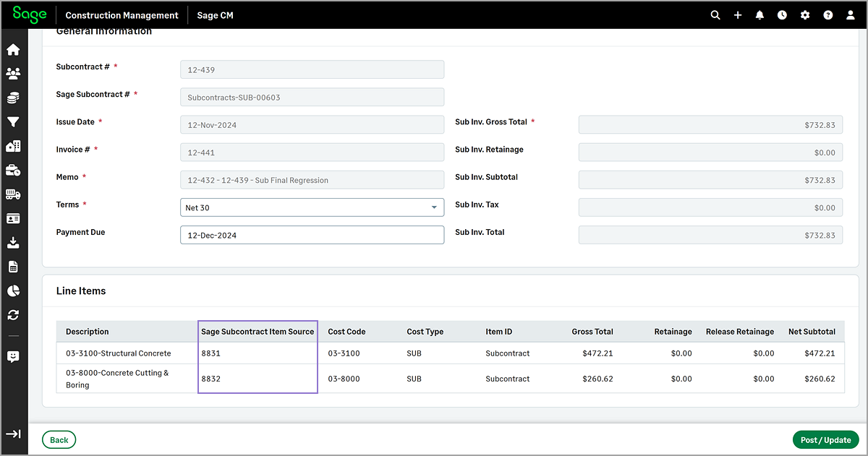Open the user profile icon
The height and width of the screenshot is (456, 868).
click(851, 15)
